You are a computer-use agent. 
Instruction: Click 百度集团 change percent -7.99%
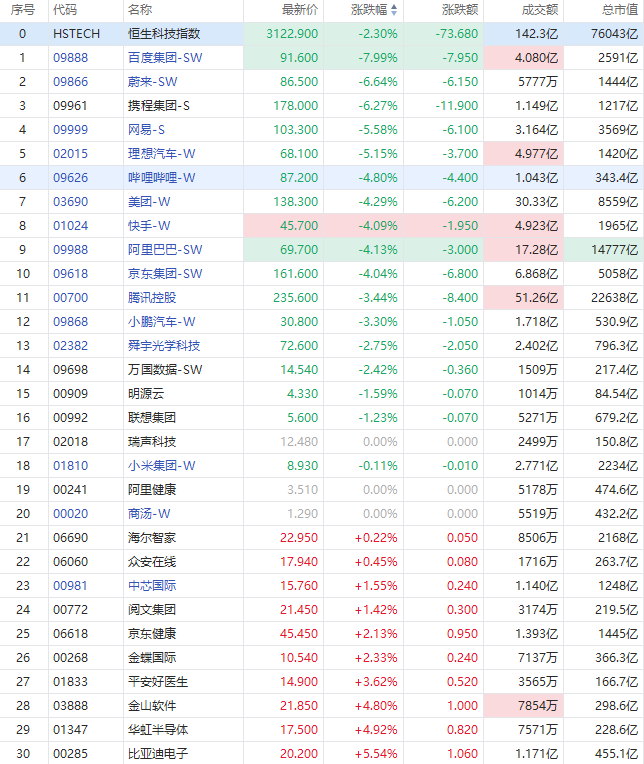[378, 57]
